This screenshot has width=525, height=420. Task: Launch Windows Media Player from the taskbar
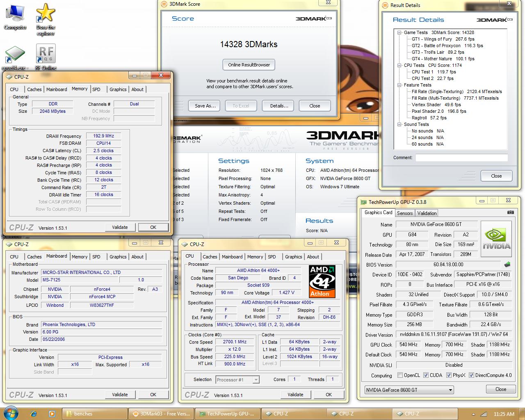pyautogui.click(x=52, y=414)
